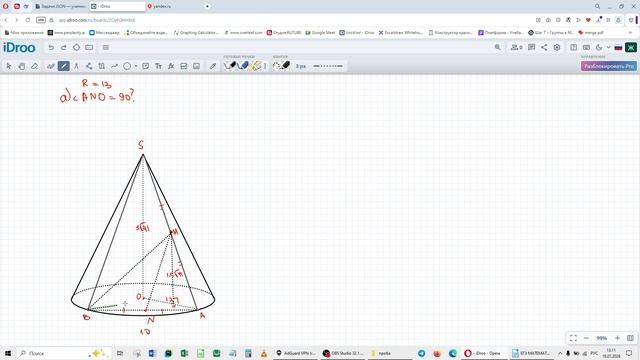Screen dimensions: 640x360
Task: Redo the last undone action
Action: (64, 47)
